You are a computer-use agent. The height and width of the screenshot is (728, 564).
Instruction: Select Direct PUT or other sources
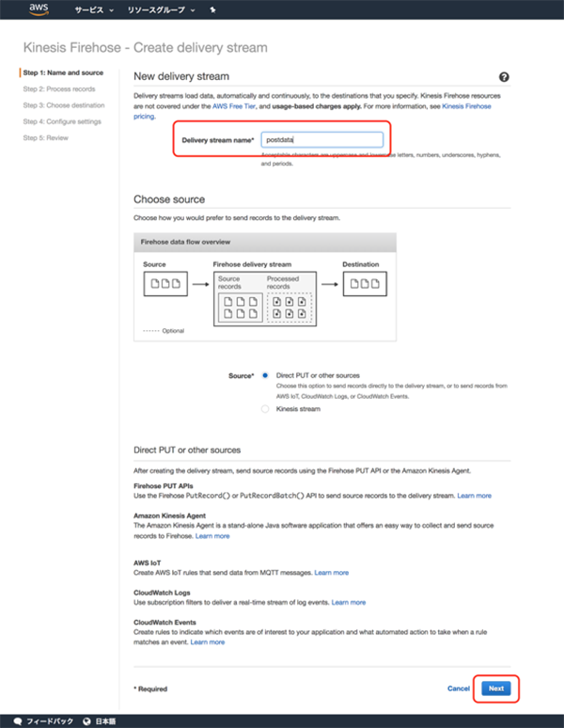(x=266, y=375)
